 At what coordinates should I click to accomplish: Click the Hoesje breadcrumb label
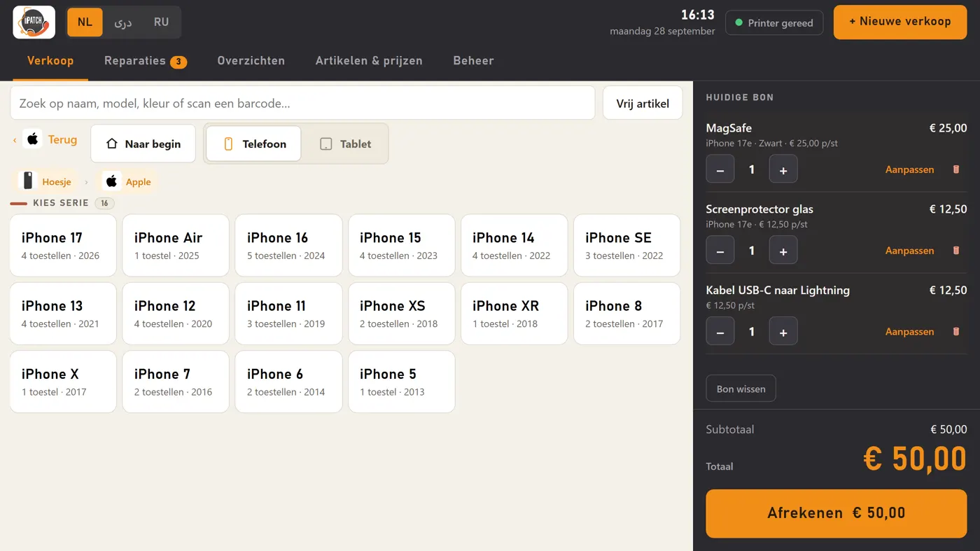pyautogui.click(x=57, y=182)
